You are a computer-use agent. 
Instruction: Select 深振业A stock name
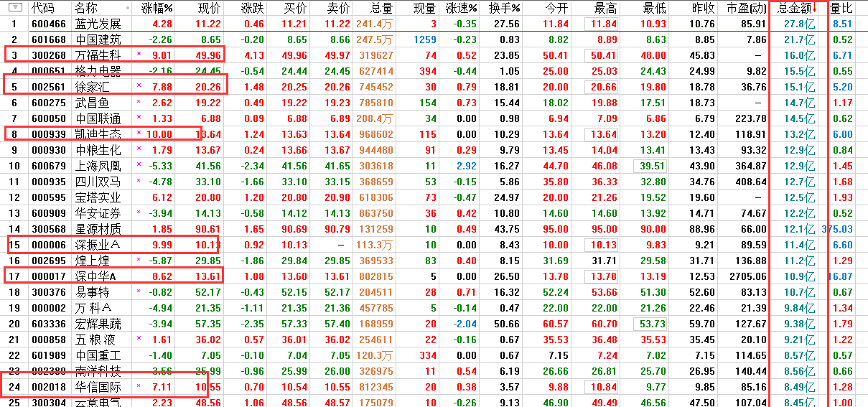click(98, 245)
